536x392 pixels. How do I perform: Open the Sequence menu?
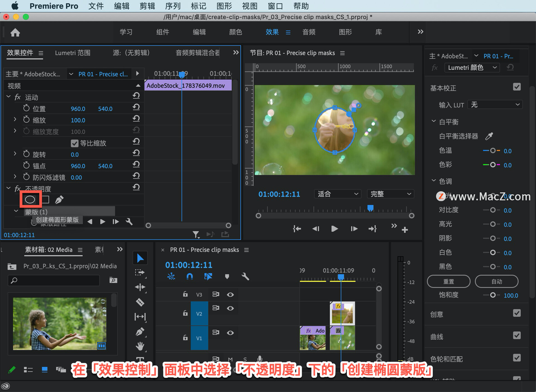(x=173, y=6)
